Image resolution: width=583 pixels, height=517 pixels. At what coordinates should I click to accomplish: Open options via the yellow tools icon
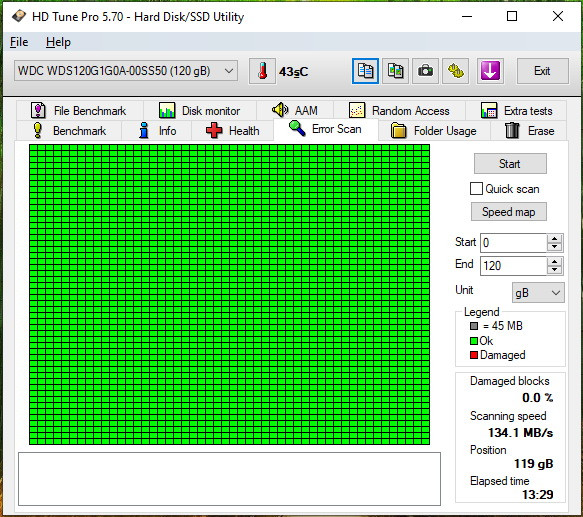point(455,71)
